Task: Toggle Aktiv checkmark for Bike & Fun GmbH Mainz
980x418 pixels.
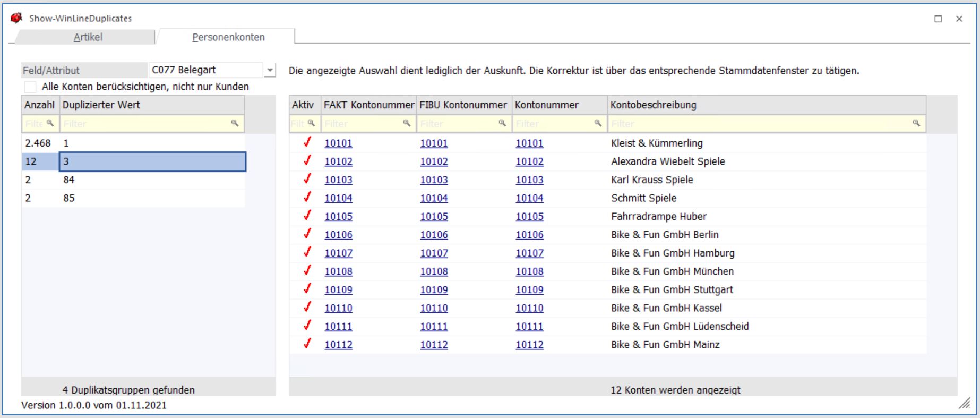Action: pos(307,344)
